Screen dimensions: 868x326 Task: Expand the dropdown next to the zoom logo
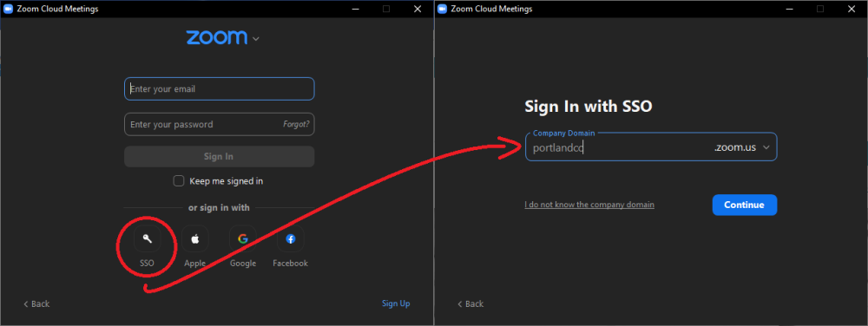[x=255, y=39]
